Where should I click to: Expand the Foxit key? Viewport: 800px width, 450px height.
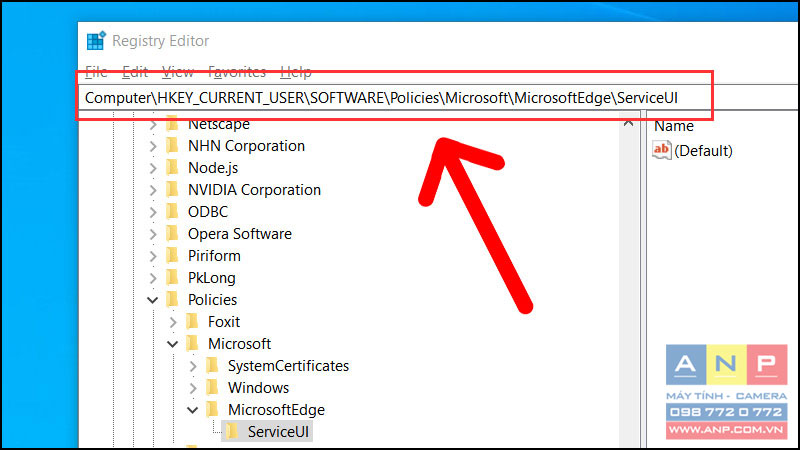(173, 322)
